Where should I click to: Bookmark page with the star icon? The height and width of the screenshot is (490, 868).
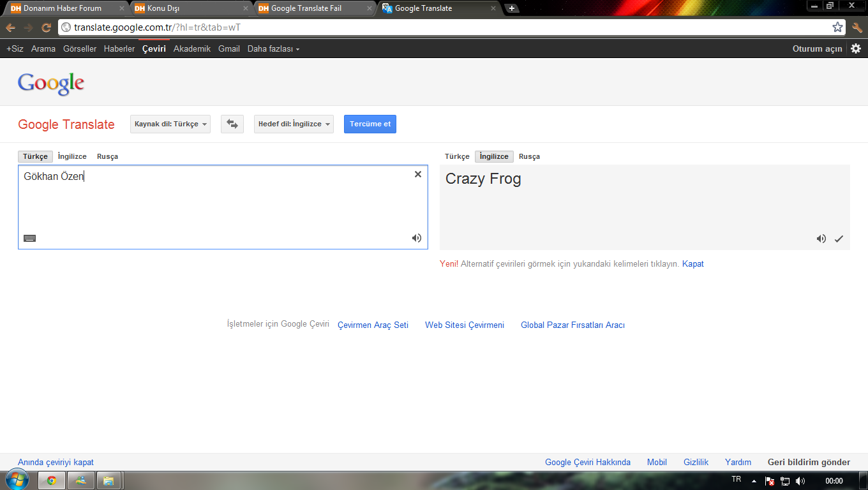[837, 27]
